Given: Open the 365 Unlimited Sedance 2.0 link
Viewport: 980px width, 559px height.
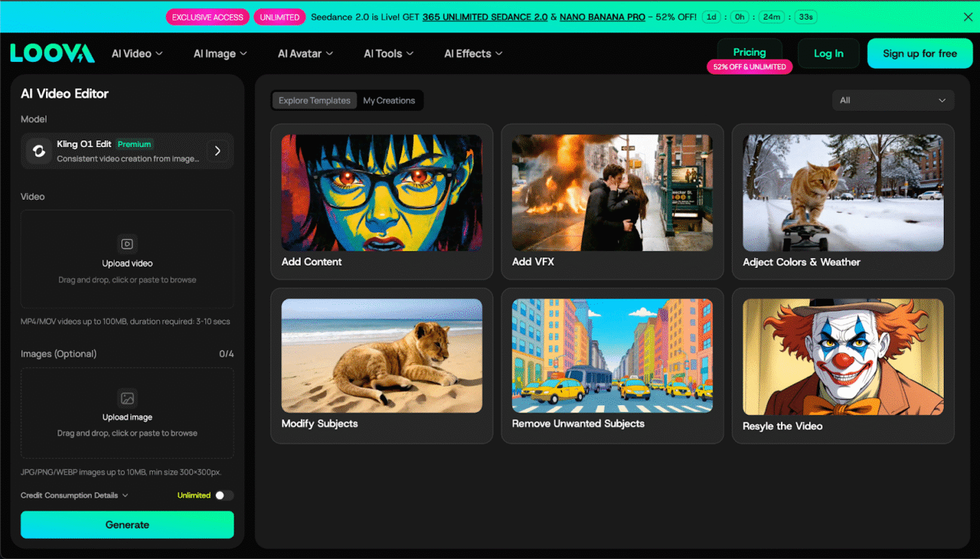Looking at the screenshot, I should click(x=485, y=17).
